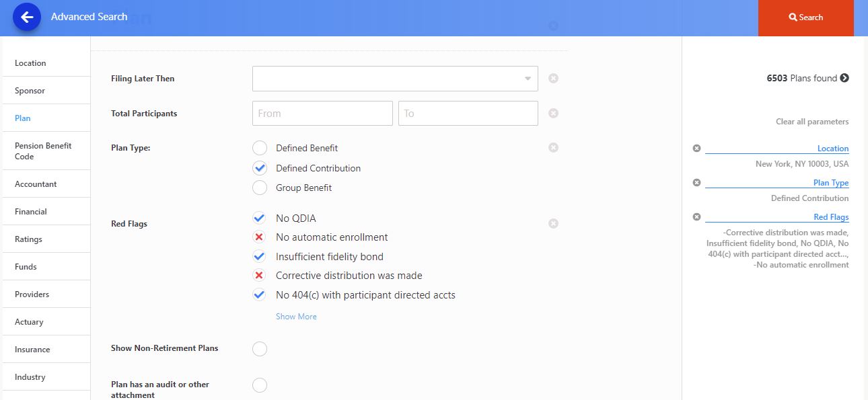Open the Sponsor section

[30, 91]
